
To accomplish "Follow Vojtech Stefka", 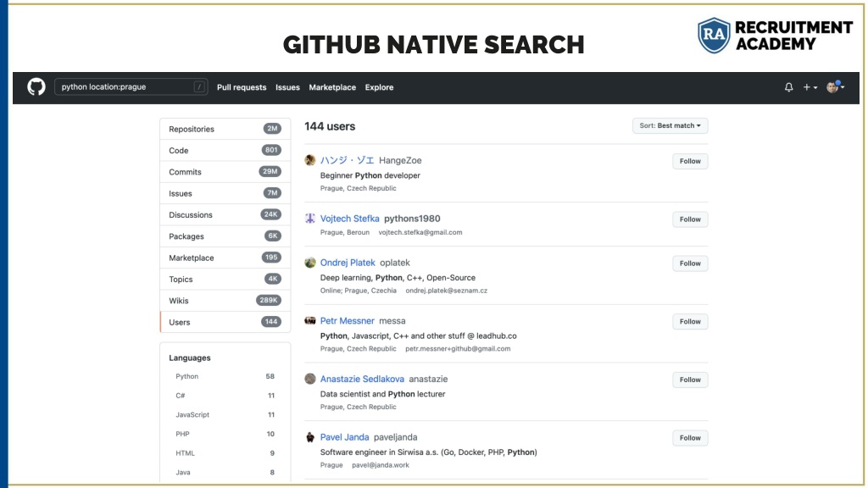I will click(690, 219).
